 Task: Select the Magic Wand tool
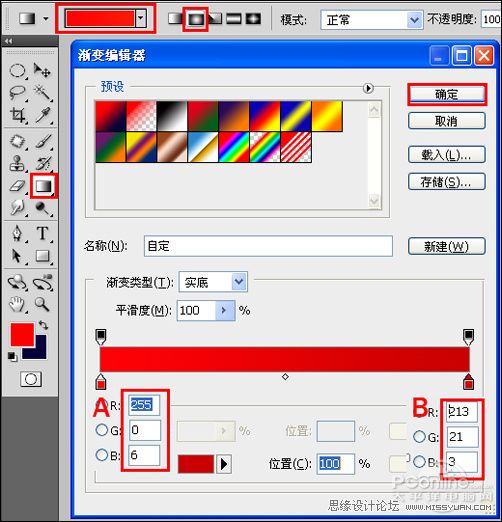click(x=43, y=92)
